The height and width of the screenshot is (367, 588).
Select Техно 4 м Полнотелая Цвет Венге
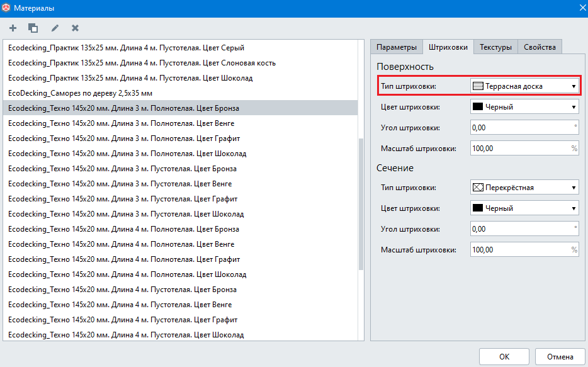pos(181,244)
